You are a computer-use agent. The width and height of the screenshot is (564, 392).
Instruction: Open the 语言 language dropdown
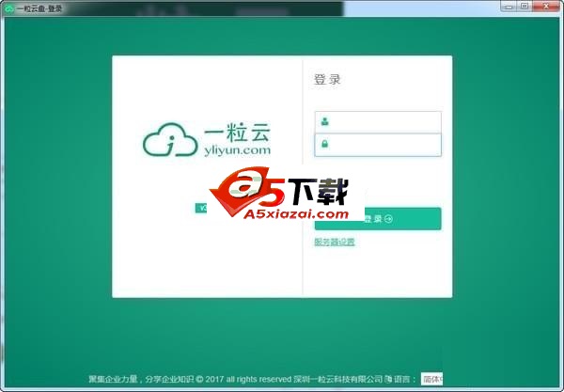point(431,379)
